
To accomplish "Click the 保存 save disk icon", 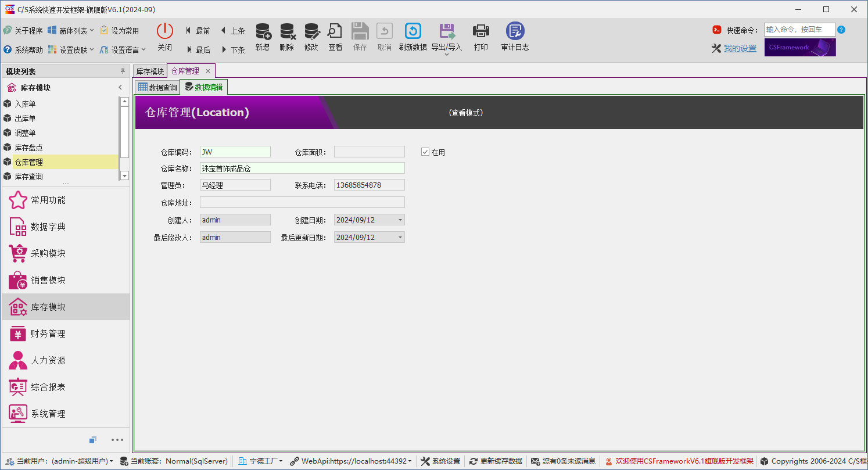I will pyautogui.click(x=360, y=31).
